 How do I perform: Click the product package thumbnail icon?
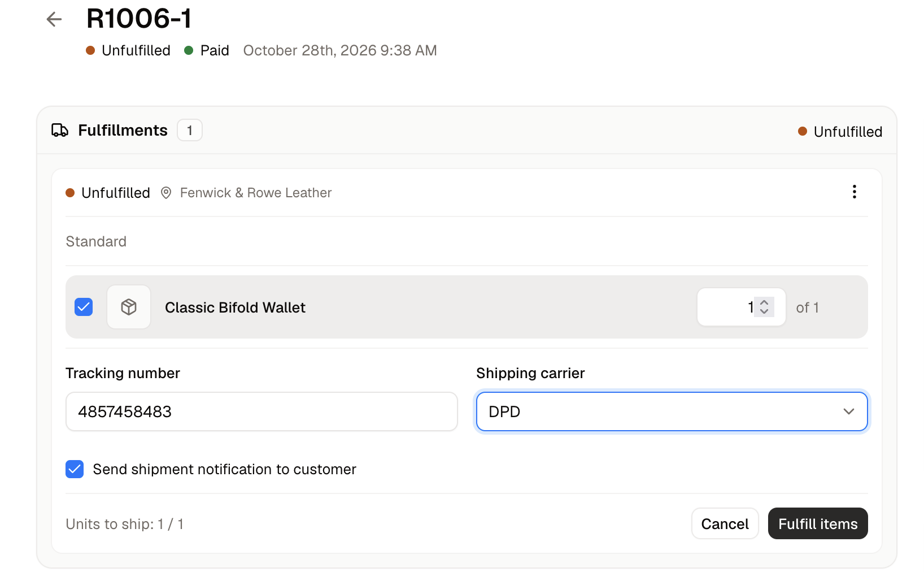point(129,307)
